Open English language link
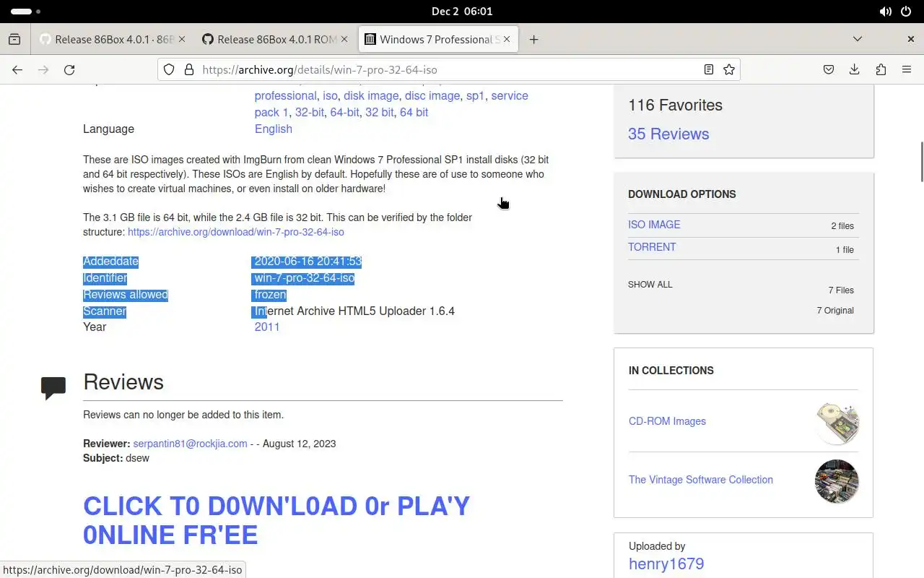Screen dimensions: 924x578 [x=274, y=129]
